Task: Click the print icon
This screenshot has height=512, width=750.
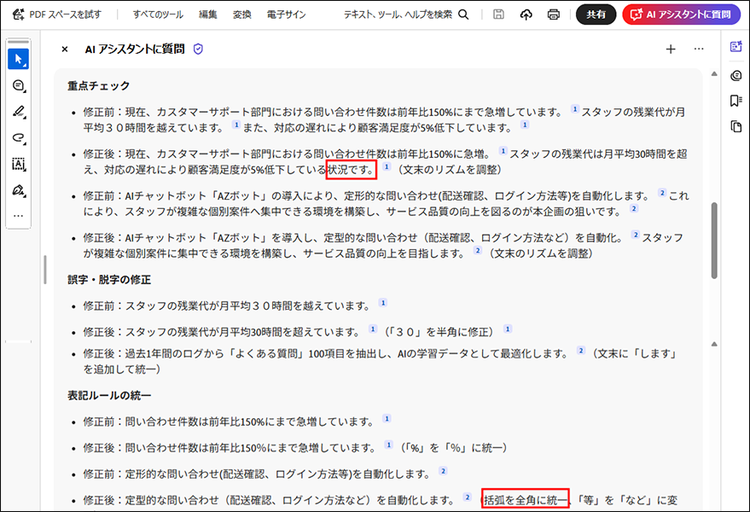Action: click(553, 14)
